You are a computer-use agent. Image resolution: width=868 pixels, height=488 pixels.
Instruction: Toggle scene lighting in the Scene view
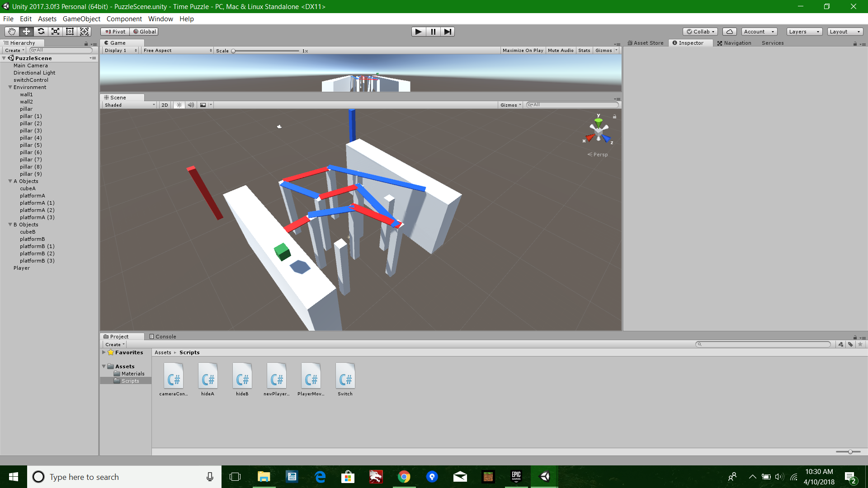tap(179, 104)
